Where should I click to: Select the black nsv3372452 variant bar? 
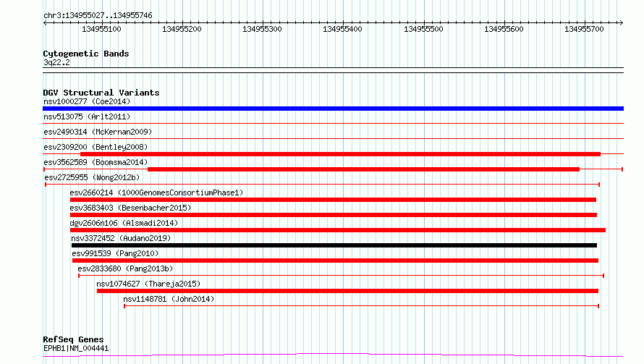[x=334, y=245]
